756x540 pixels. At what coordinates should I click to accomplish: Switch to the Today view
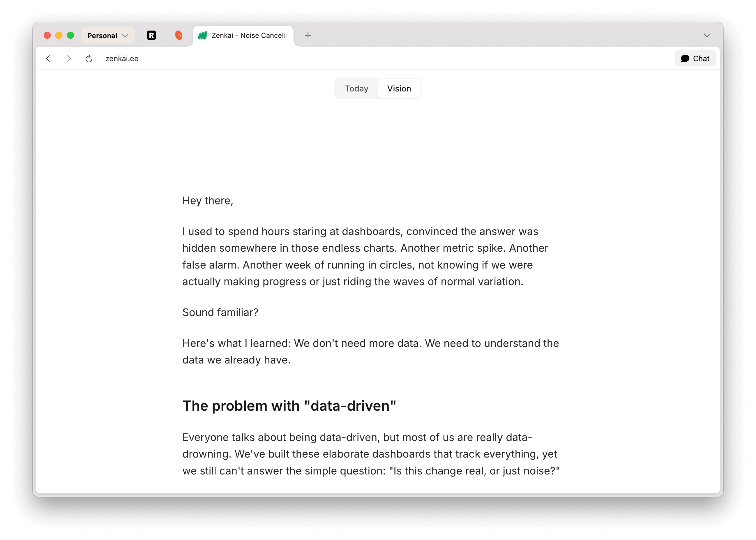356,89
